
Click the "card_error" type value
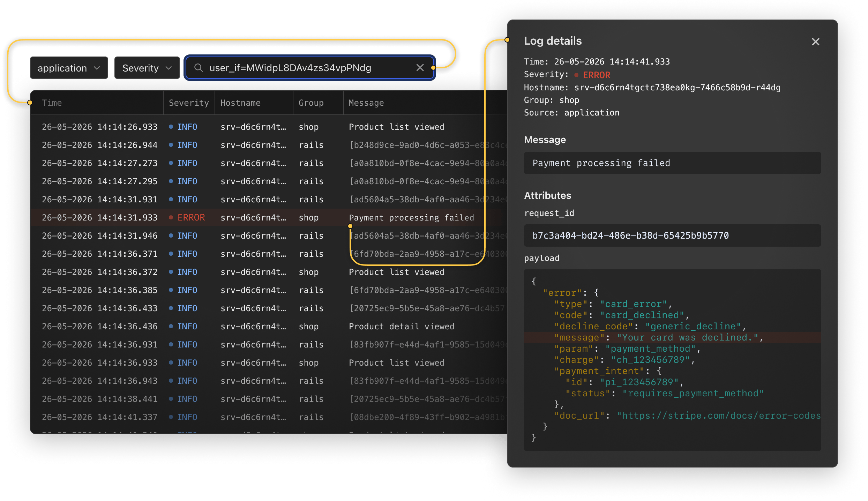[x=633, y=304]
